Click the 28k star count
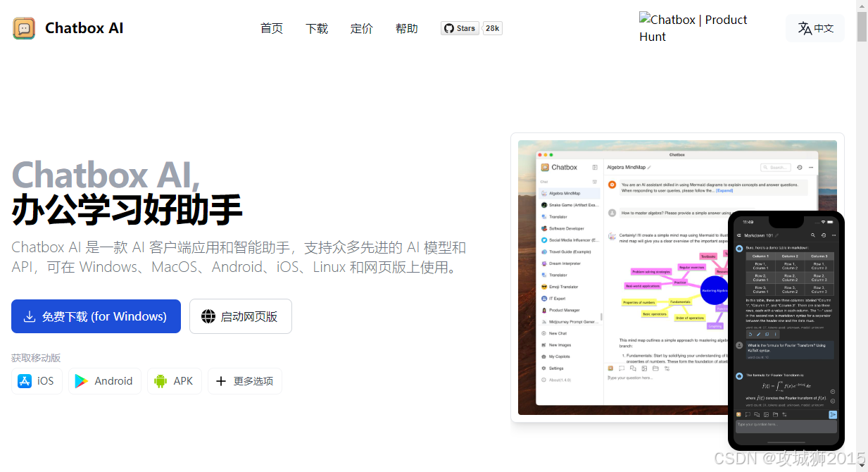The image size is (868, 472). coord(492,28)
